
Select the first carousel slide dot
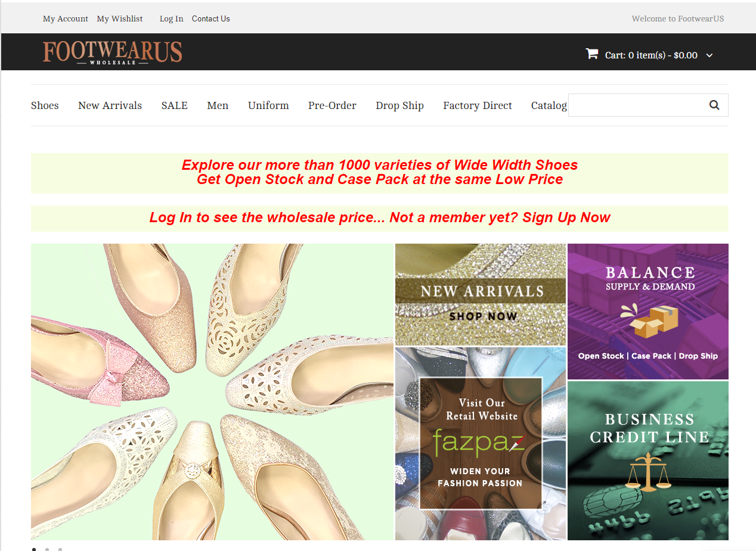pyautogui.click(x=34, y=549)
